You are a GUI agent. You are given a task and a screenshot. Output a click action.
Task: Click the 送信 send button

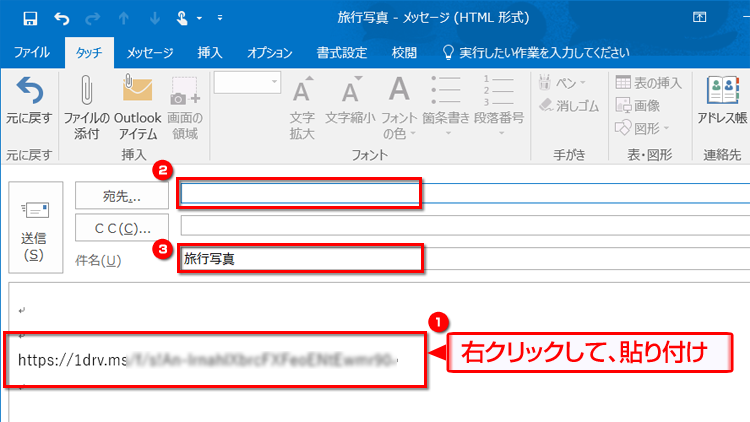click(x=35, y=227)
